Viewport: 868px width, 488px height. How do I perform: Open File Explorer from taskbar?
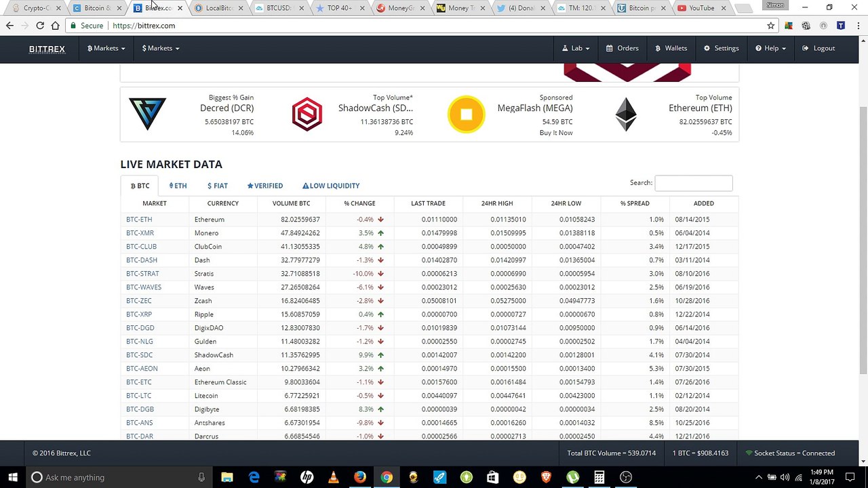[x=227, y=477]
